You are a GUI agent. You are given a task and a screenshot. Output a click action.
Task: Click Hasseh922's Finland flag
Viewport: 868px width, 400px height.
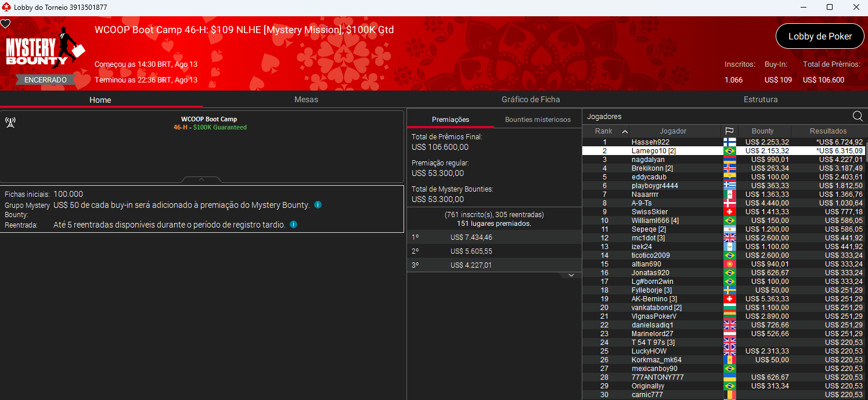[730, 142]
